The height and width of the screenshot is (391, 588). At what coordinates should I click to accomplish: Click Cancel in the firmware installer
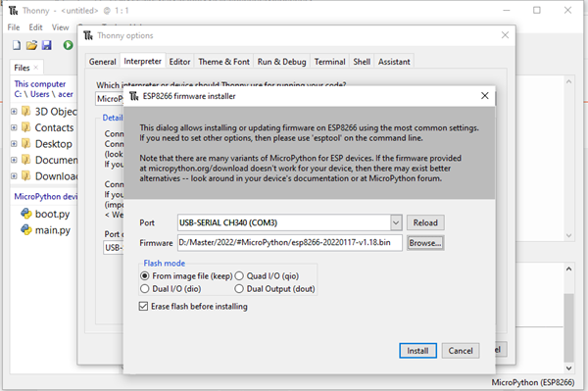[x=461, y=351]
